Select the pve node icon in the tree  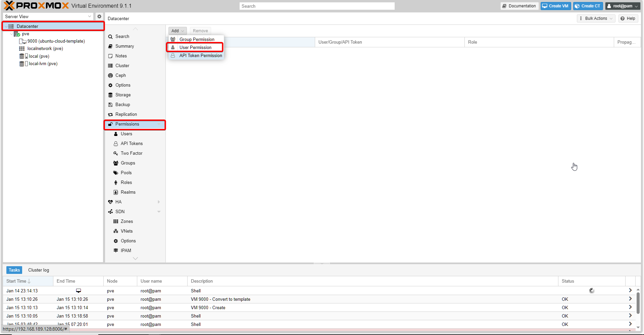point(17,34)
